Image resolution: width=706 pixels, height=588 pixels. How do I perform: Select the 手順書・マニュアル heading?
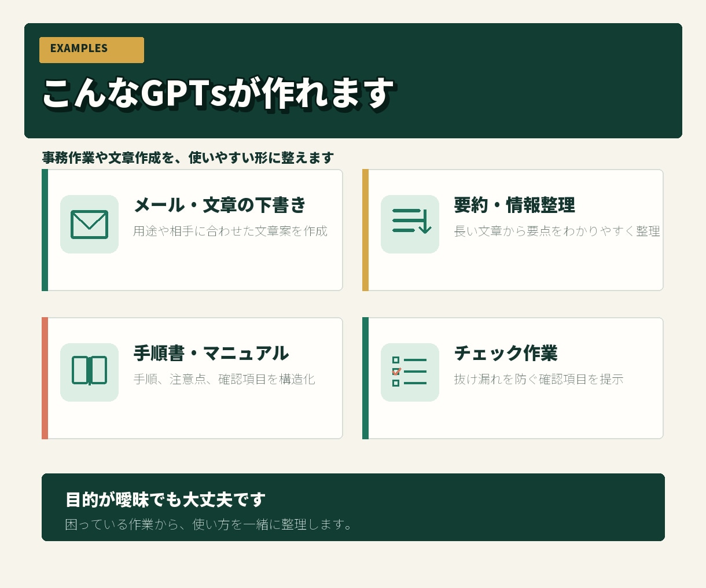(211, 353)
